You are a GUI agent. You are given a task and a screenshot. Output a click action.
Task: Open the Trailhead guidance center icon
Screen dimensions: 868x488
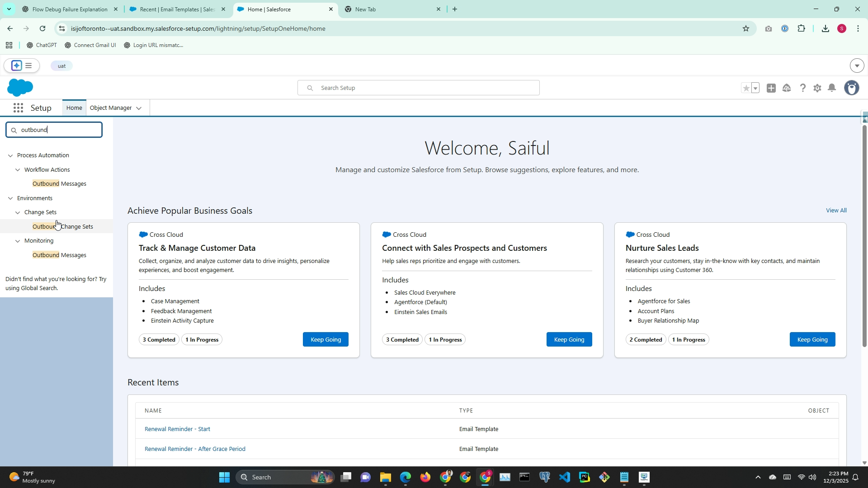[x=787, y=88]
